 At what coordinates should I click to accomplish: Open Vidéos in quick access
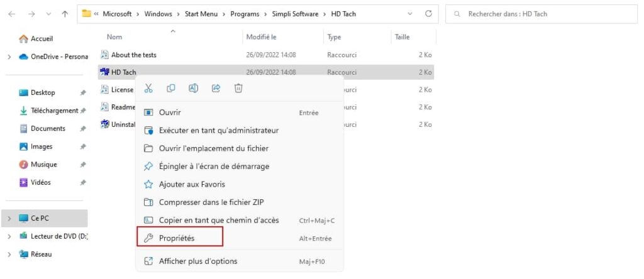click(41, 182)
